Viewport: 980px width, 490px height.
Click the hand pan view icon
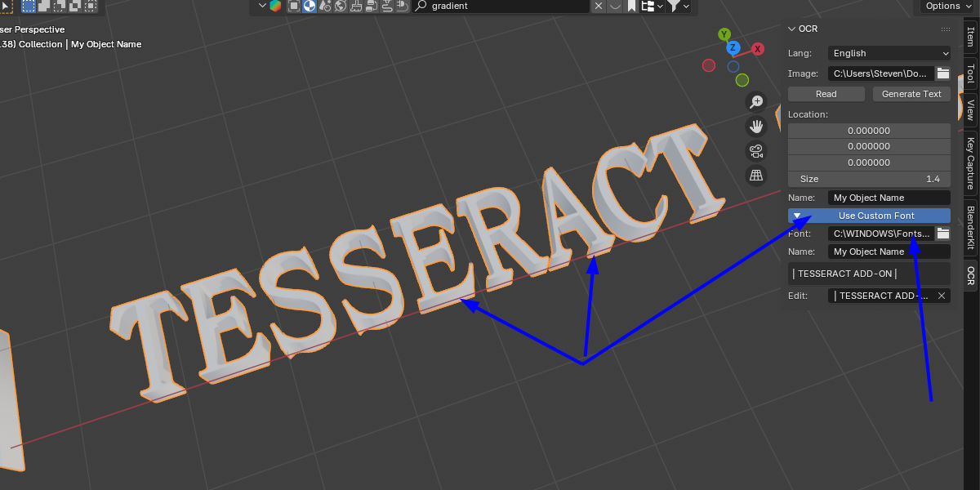coord(756,126)
